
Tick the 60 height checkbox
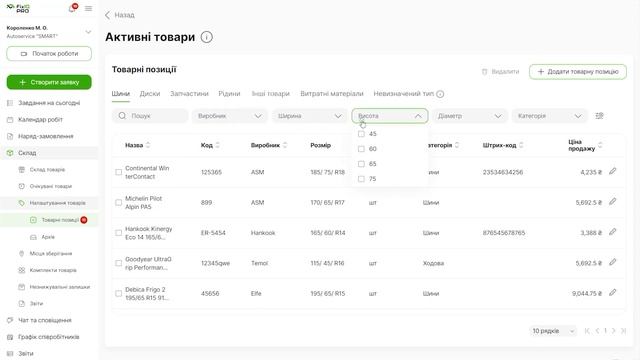[361, 149]
